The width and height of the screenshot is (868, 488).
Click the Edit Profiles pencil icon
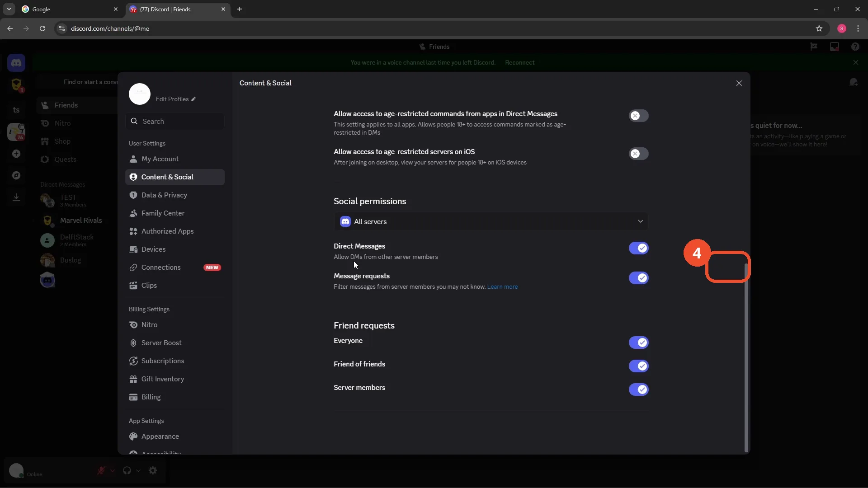tap(193, 99)
